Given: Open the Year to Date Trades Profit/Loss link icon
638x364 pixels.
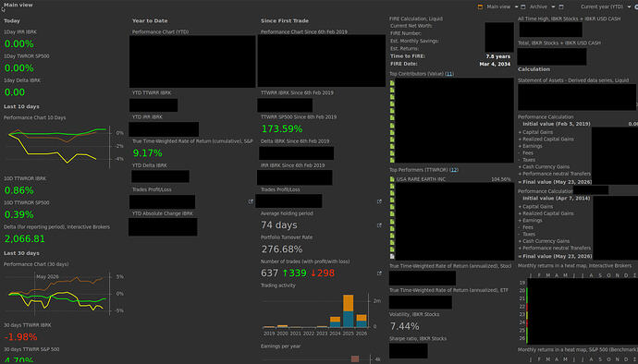Looking at the screenshot, I should pos(251,201).
